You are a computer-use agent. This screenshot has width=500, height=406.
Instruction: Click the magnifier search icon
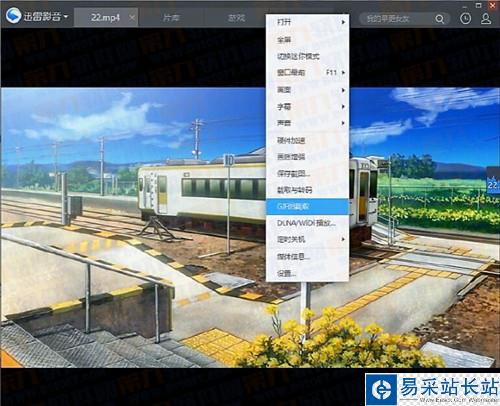(x=440, y=19)
